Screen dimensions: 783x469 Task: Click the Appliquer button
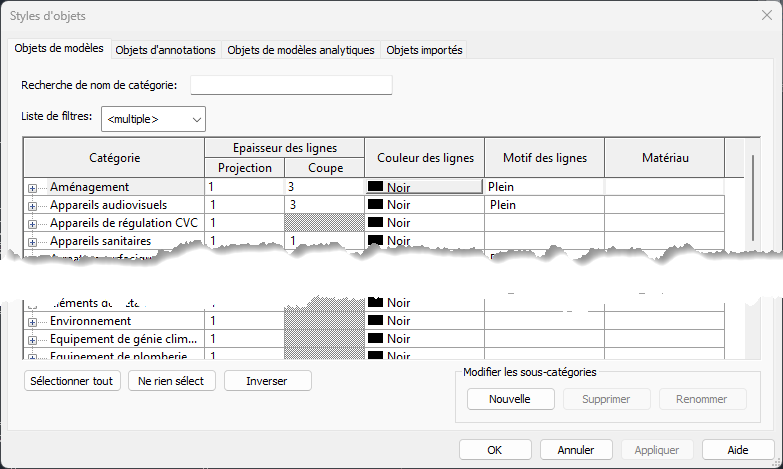pyautogui.click(x=657, y=450)
